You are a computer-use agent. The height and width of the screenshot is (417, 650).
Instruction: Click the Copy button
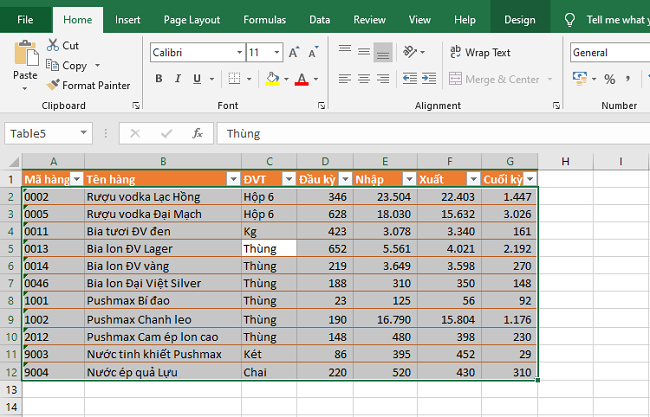pos(68,65)
